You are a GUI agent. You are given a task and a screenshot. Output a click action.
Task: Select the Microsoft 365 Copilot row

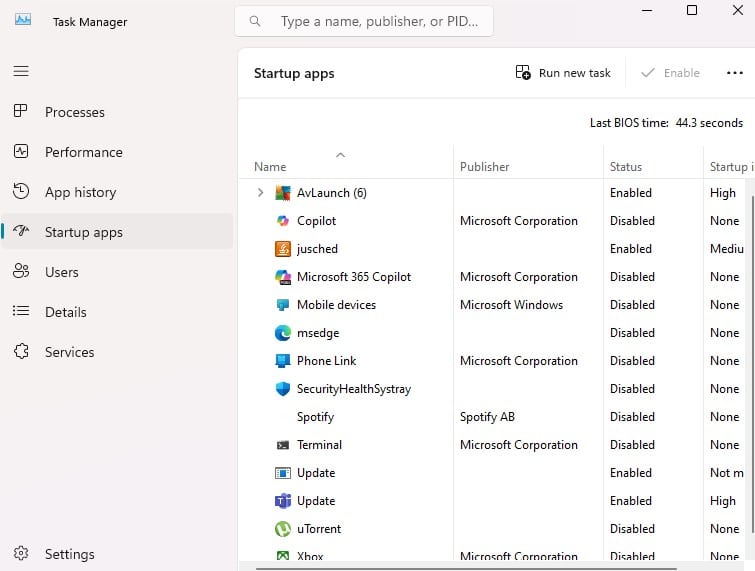(x=354, y=277)
